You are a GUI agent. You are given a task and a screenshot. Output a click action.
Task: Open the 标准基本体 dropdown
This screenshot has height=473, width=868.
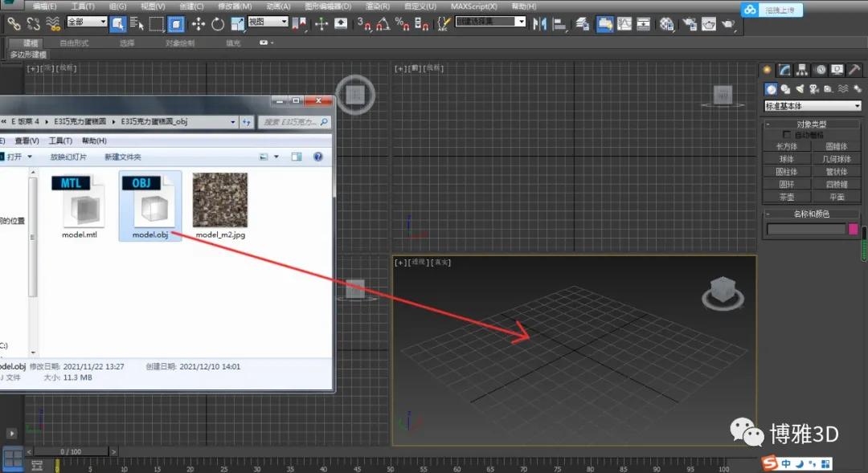click(812, 106)
